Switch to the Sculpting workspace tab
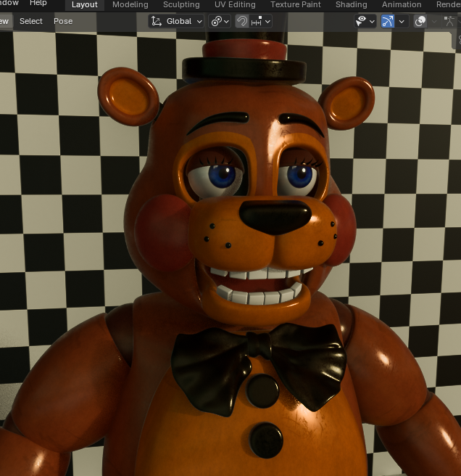The width and height of the screenshot is (461, 476). (x=181, y=4)
